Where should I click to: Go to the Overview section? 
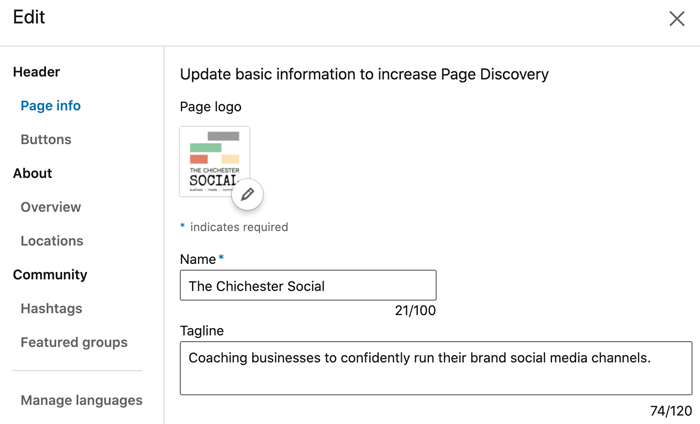[x=51, y=207]
